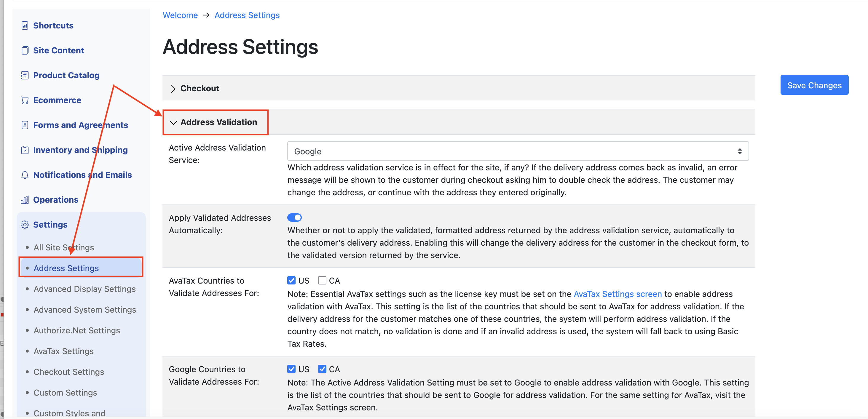
Task: Click the Welcome breadcrumb link
Action: pyautogui.click(x=180, y=15)
